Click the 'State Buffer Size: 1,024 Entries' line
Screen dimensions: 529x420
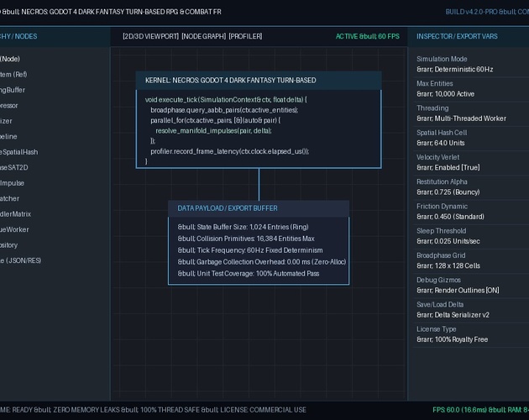tap(243, 227)
